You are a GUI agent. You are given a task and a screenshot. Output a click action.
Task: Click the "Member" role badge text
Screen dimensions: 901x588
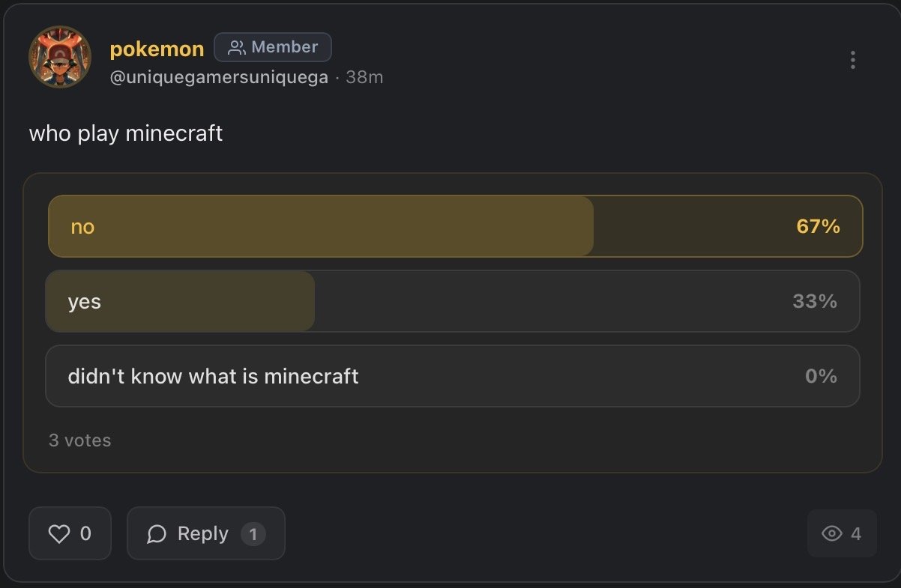pyautogui.click(x=284, y=47)
